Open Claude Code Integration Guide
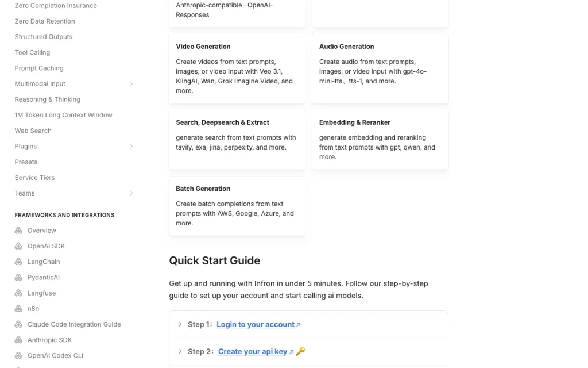Viewport: 588px width, 368px height. tap(74, 324)
